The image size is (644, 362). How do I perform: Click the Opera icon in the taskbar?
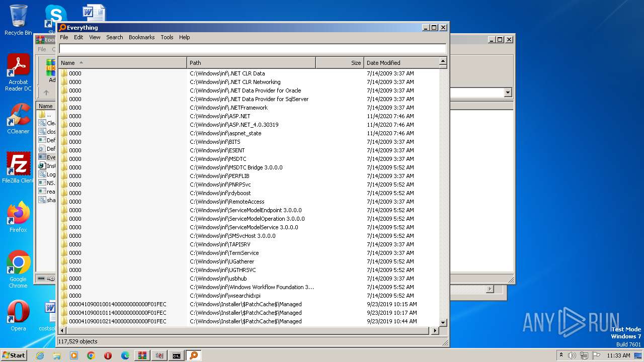pyautogui.click(x=108, y=355)
